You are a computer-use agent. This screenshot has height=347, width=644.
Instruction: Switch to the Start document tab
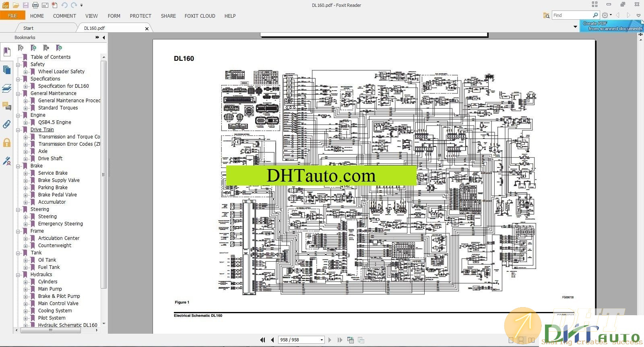click(28, 28)
